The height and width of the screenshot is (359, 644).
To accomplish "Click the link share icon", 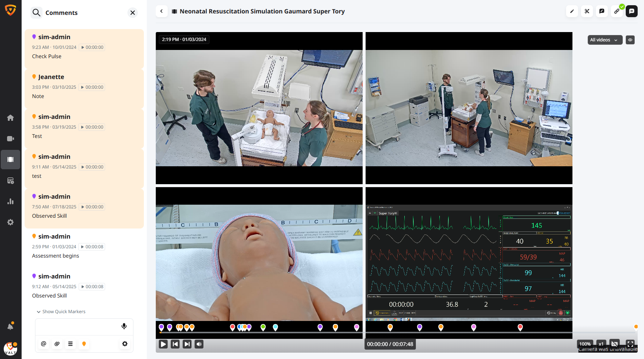I will 616,11.
